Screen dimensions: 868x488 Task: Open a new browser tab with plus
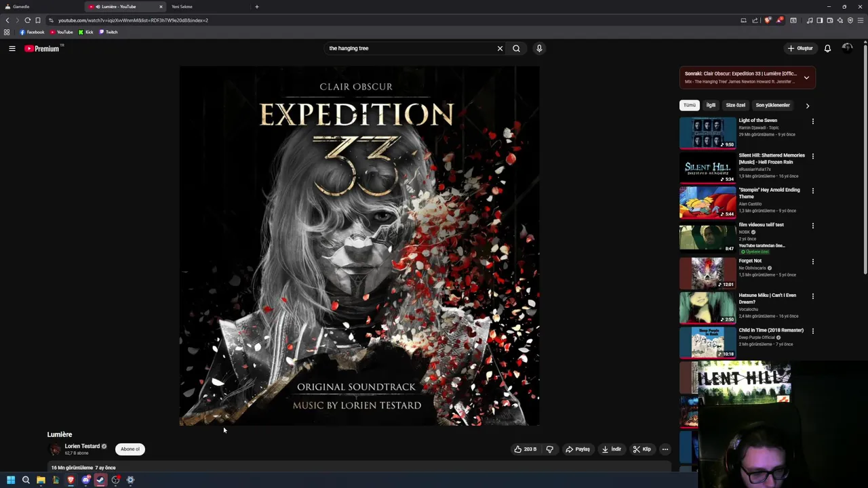(x=256, y=7)
